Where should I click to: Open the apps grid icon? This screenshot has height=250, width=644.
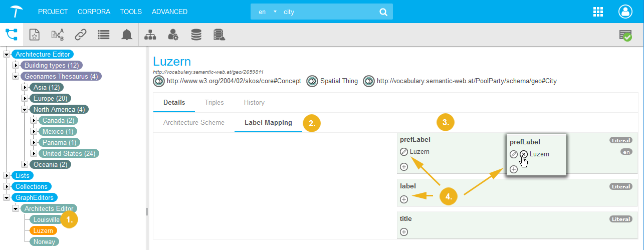[598, 12]
